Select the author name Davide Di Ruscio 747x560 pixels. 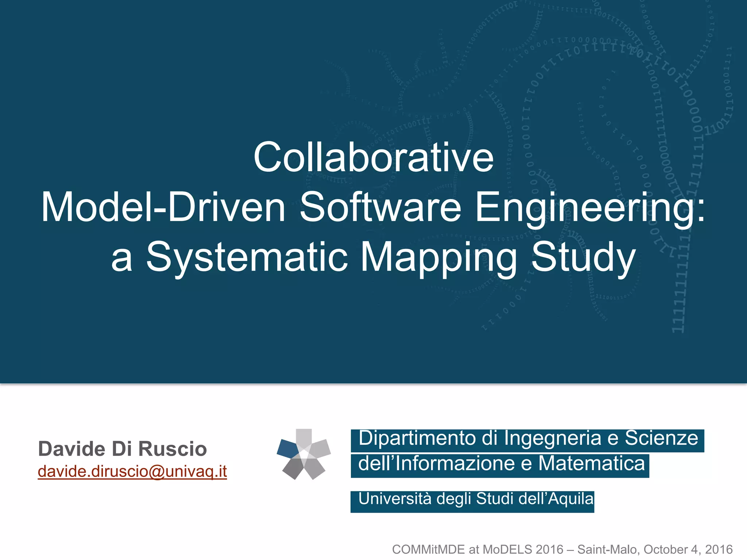pyautogui.click(x=122, y=448)
